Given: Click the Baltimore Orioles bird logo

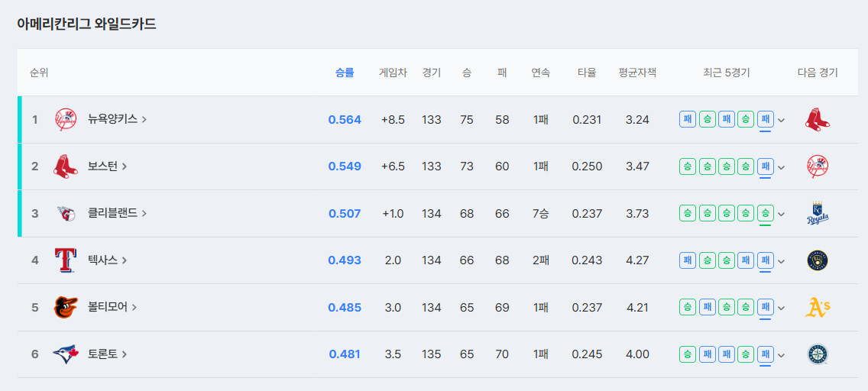Looking at the screenshot, I should tap(65, 308).
